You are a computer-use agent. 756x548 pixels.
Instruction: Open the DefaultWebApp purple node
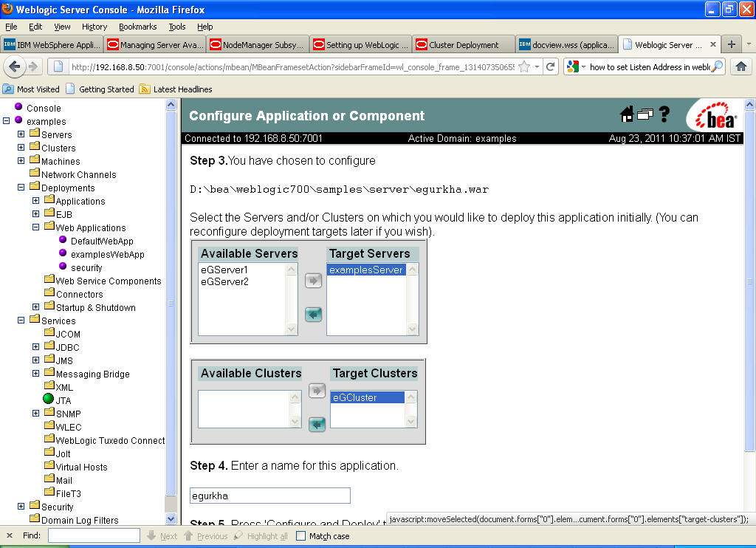pos(63,239)
